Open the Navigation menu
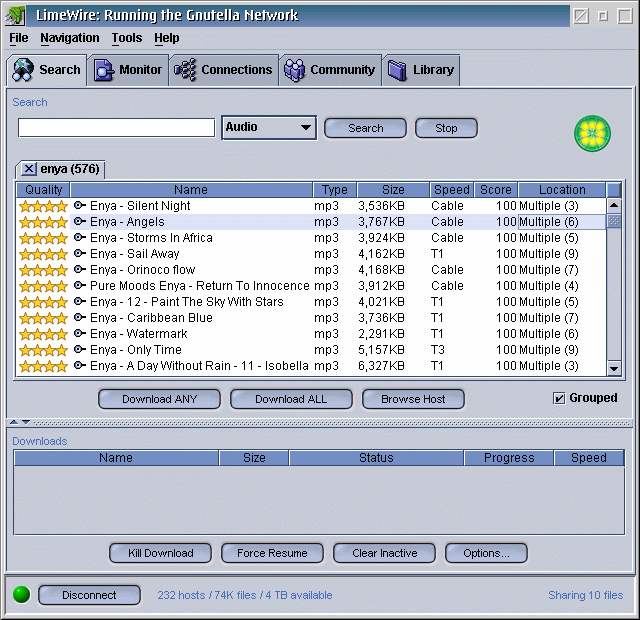This screenshot has height=620, width=640. (70, 38)
